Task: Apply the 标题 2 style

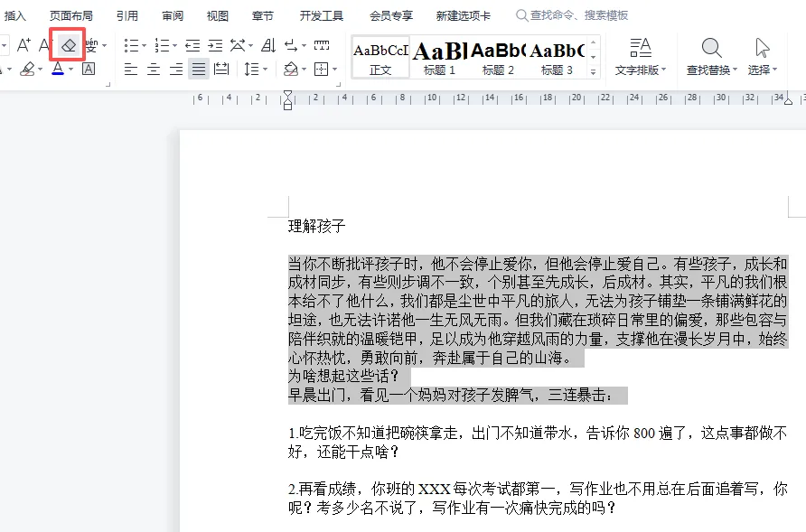Action: click(498, 57)
